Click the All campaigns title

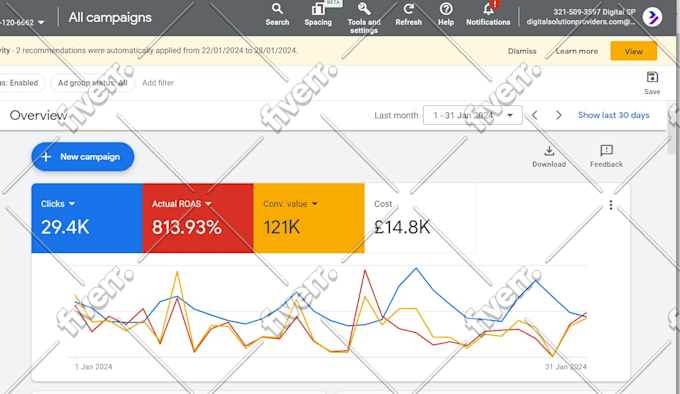(110, 17)
